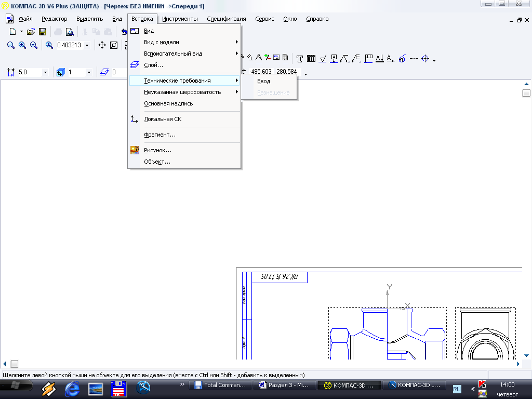The height and width of the screenshot is (399, 532).
Task: Select the zoom window magnifier tool
Action: click(x=11, y=45)
